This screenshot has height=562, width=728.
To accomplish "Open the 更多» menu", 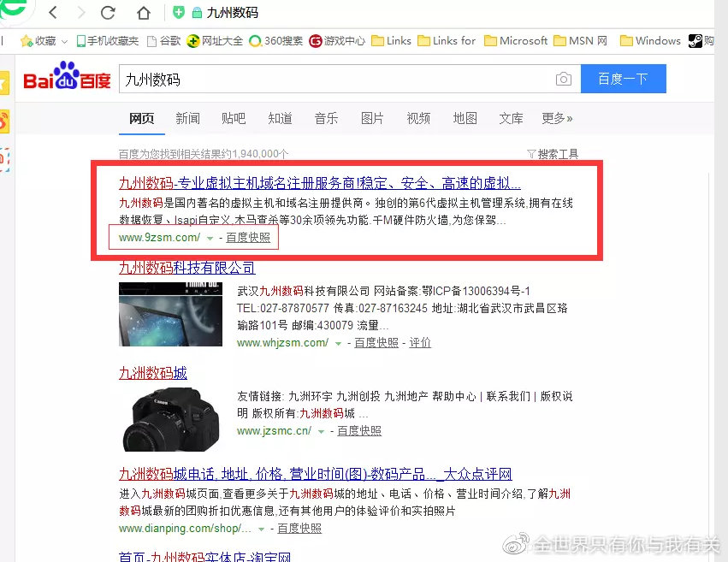I will pos(557,118).
